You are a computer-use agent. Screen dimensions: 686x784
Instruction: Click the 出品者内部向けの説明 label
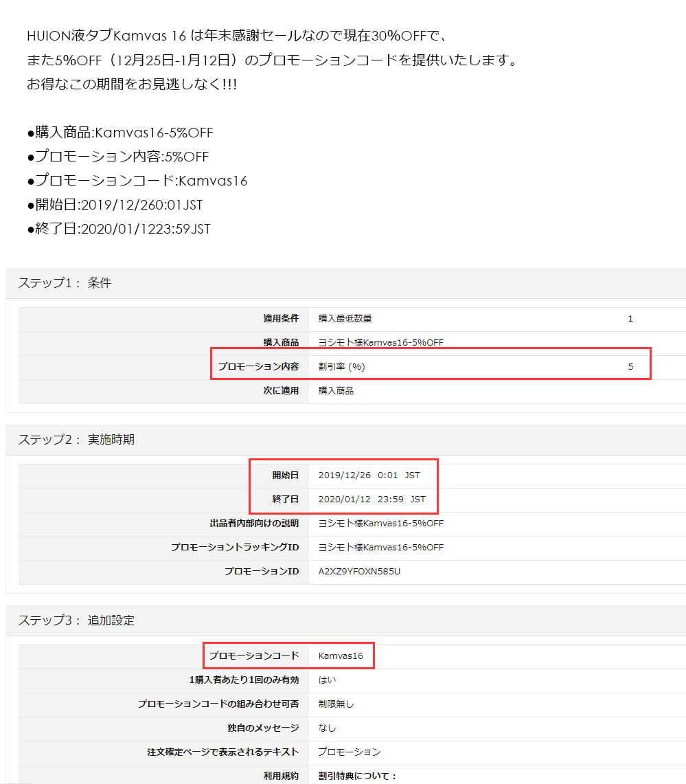pyautogui.click(x=254, y=523)
